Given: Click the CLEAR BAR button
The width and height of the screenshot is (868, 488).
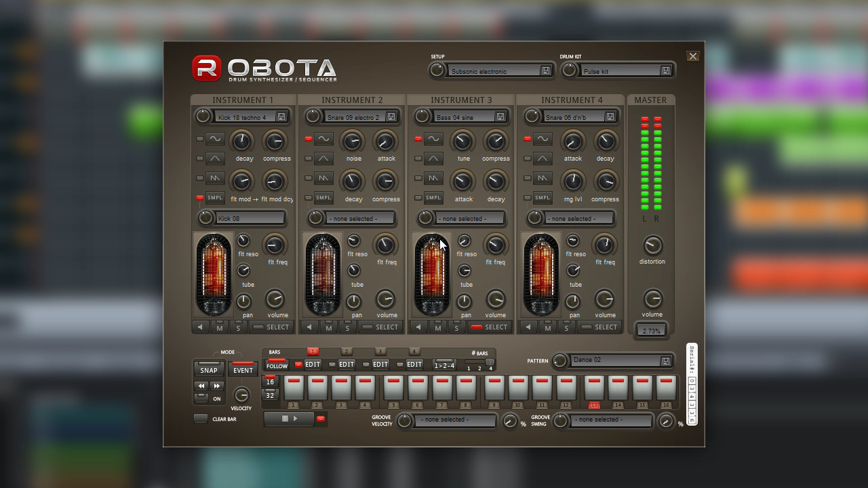Looking at the screenshot, I should [201, 419].
